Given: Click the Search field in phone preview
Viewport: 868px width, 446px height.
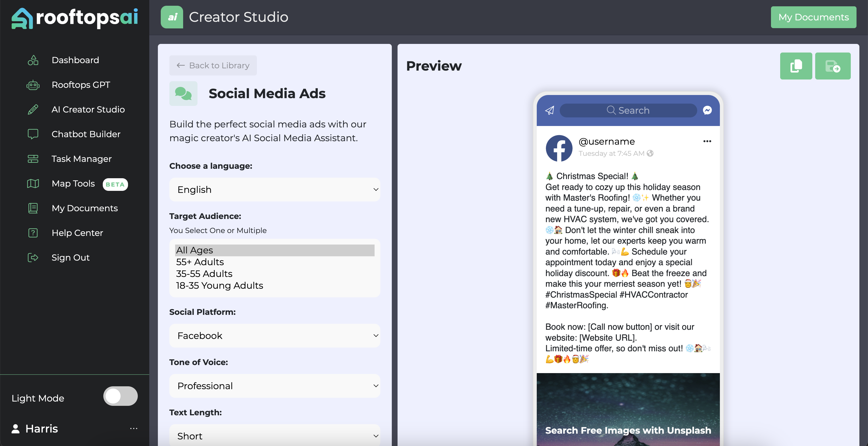Looking at the screenshot, I should pos(628,110).
